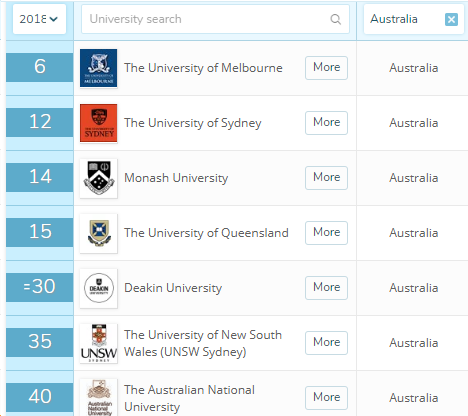Open the Monash University link

[x=176, y=178]
